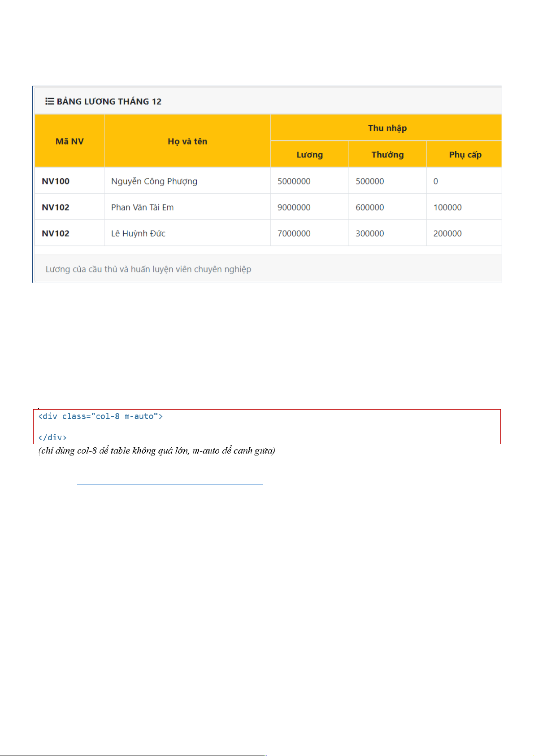Image resolution: width=534 pixels, height=756 pixels.
Task: Click the Thưởng sub-column header
Action: coord(387,155)
